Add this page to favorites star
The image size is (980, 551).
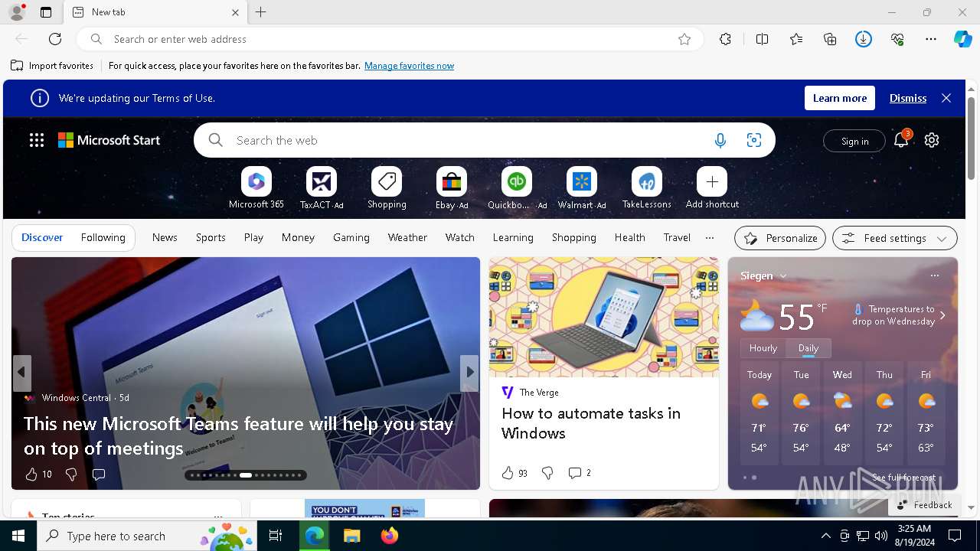click(684, 39)
